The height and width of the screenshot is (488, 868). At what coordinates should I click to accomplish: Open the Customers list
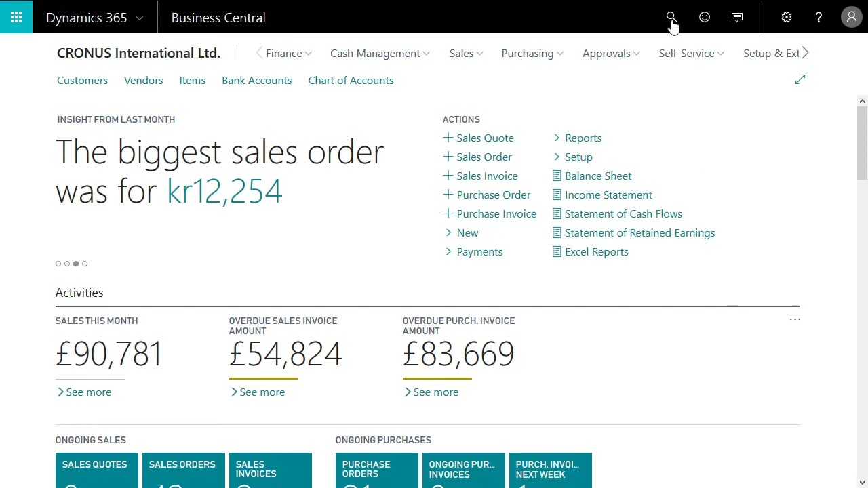82,80
